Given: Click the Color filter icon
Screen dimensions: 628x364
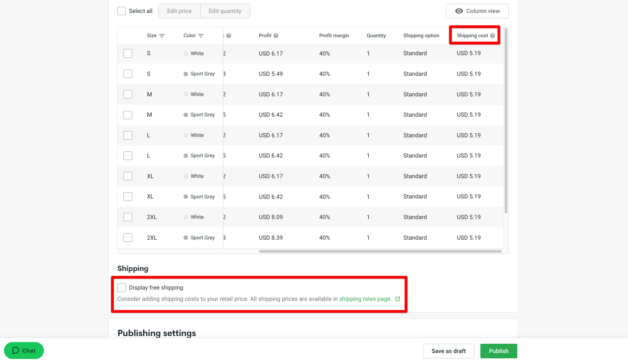Looking at the screenshot, I should coord(201,36).
